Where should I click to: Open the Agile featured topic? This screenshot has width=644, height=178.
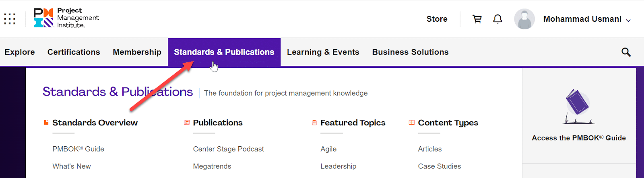click(328, 149)
